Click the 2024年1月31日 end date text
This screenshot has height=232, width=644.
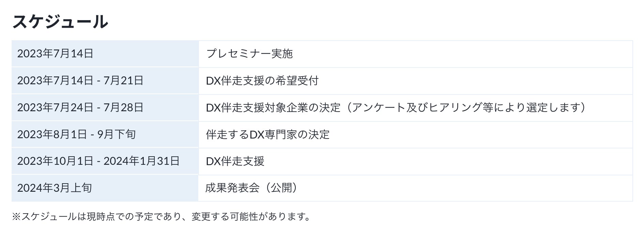(x=141, y=161)
